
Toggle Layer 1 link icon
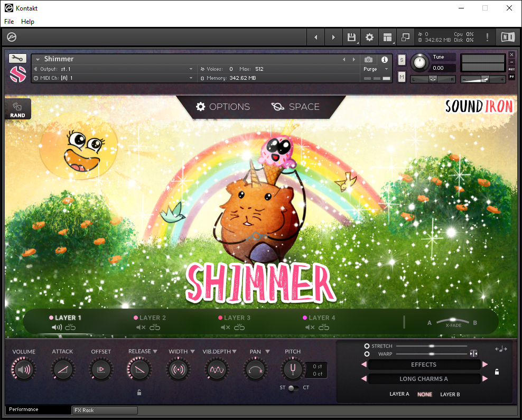pos(70,328)
